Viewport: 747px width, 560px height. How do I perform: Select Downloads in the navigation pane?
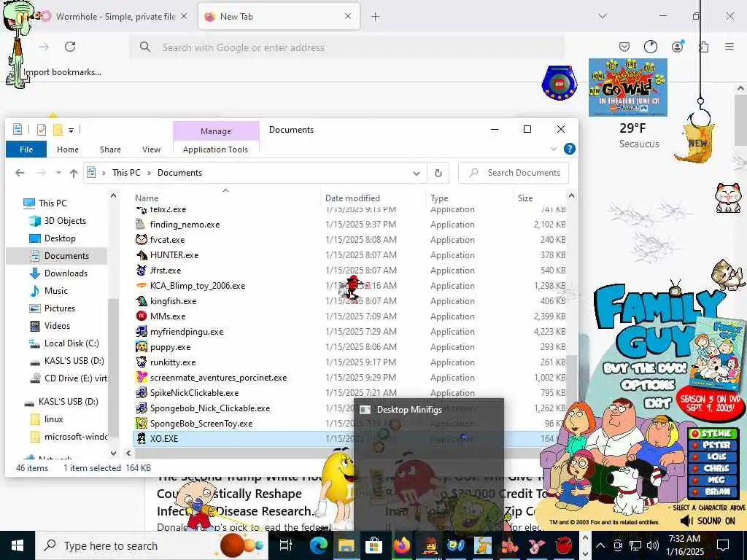pyautogui.click(x=66, y=273)
